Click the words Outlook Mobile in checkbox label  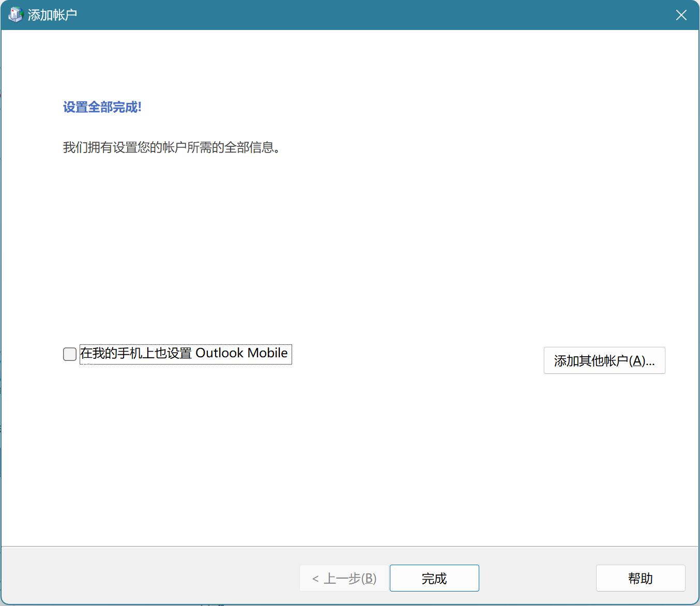(x=241, y=353)
